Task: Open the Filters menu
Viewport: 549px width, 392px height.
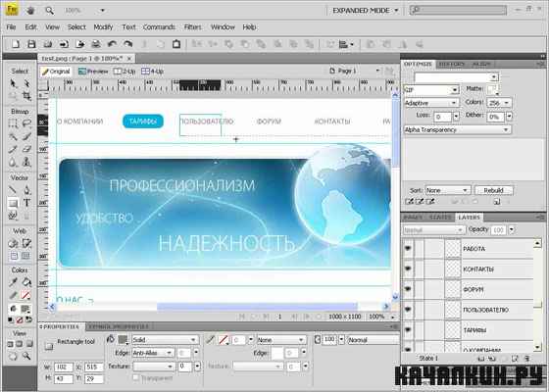Action: coord(192,27)
